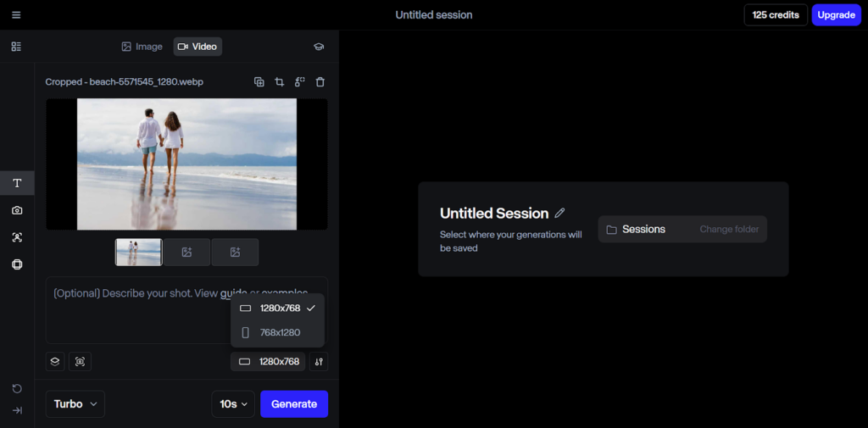The width and height of the screenshot is (868, 428).
Task: Choose the 1280x768 landscape option
Action: tap(277, 308)
